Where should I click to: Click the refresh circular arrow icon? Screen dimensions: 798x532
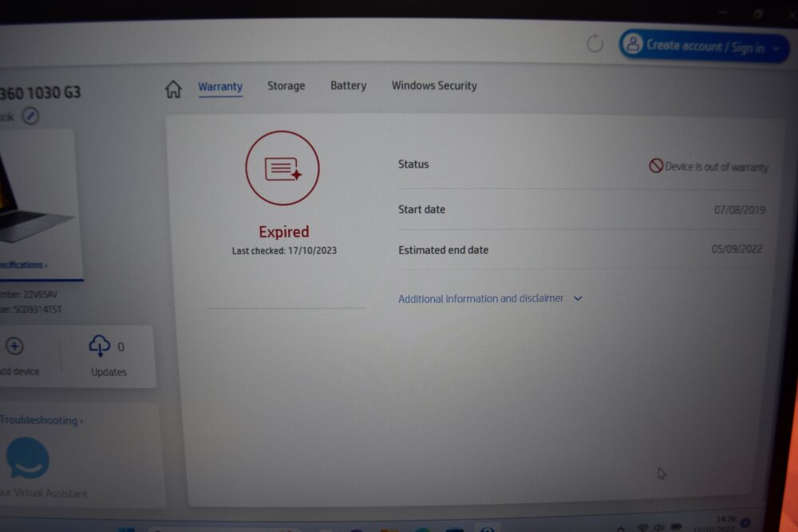coord(595,44)
